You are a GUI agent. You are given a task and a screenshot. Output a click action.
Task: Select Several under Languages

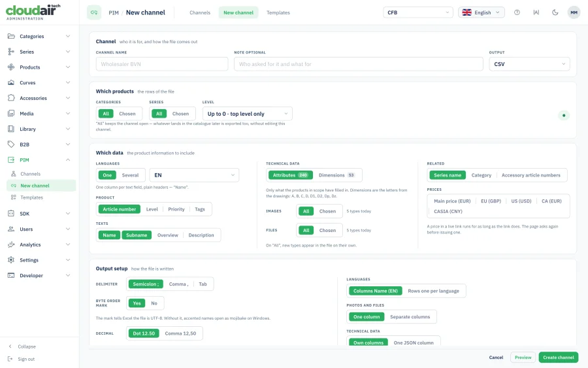[x=130, y=175]
